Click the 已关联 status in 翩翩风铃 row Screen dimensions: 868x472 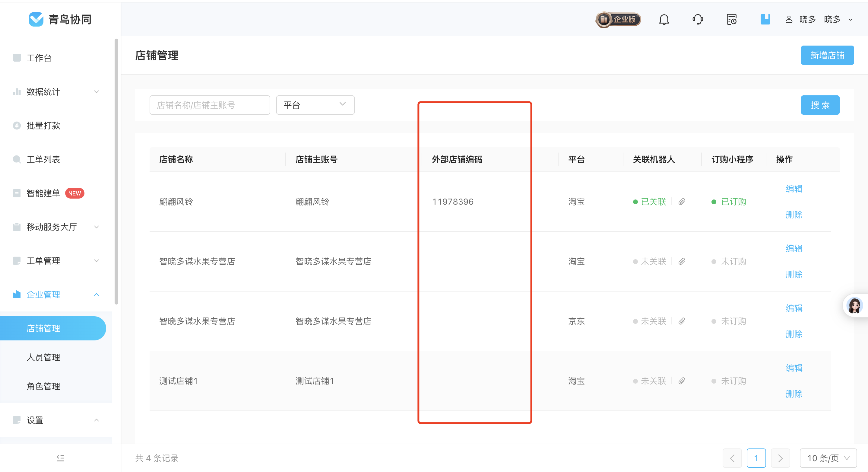[x=649, y=202]
